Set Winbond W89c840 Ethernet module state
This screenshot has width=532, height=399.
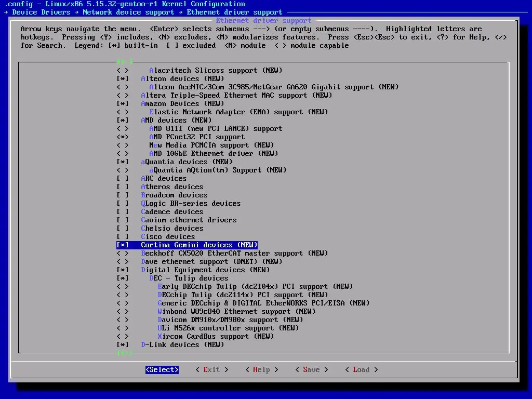[123, 312]
